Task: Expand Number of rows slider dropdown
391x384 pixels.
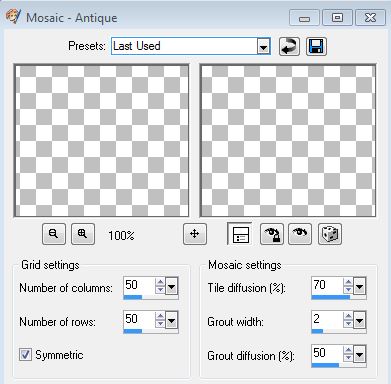Action: coord(171,320)
